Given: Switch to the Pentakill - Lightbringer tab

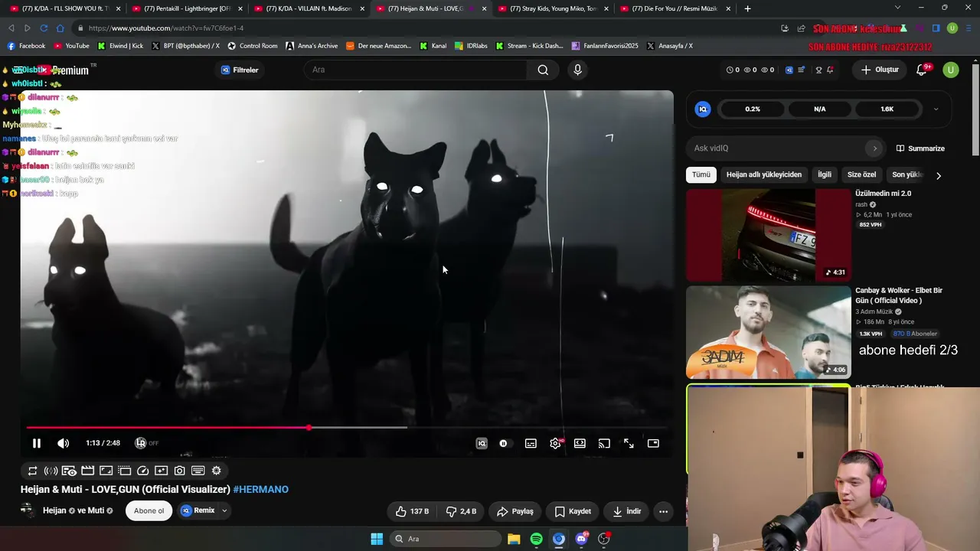Looking at the screenshot, I should pos(187,8).
